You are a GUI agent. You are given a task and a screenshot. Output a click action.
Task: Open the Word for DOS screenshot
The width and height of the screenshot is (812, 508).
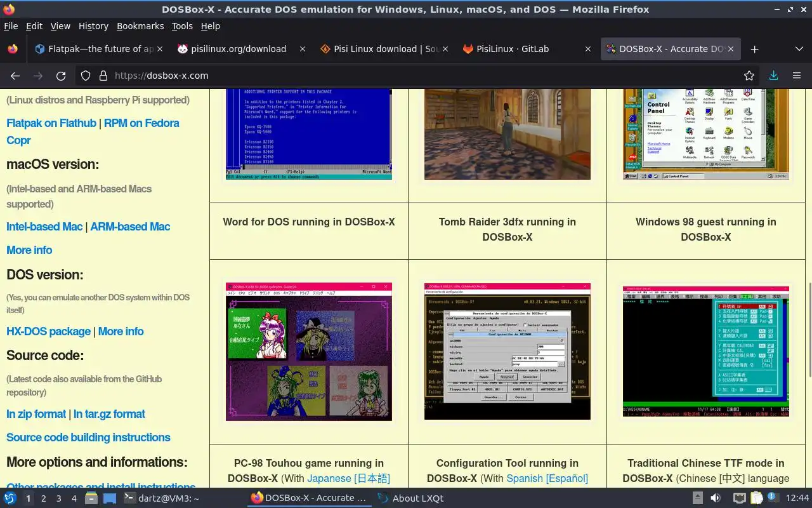(x=309, y=134)
